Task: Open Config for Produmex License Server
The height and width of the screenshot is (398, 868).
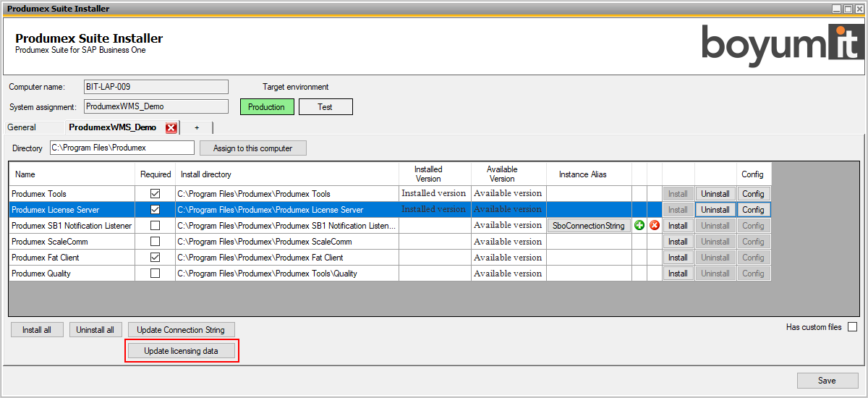Action: 753,210
